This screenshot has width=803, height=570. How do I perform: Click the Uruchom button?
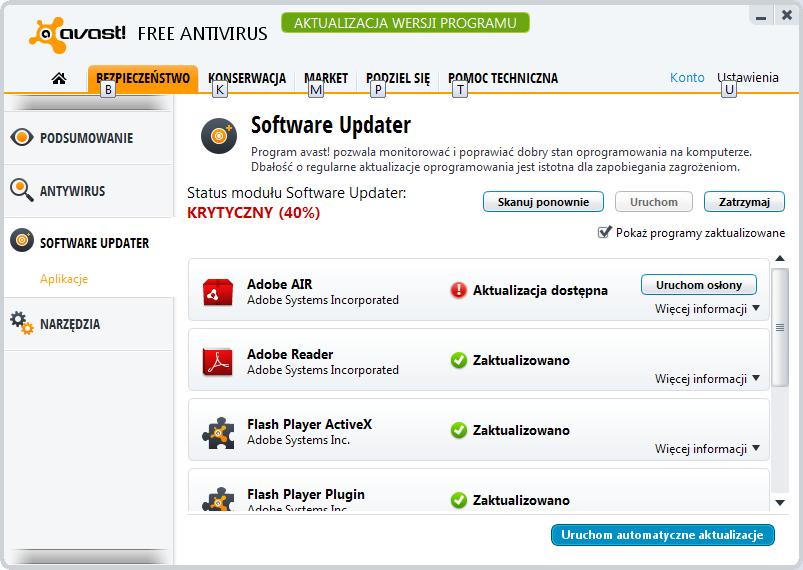(654, 202)
